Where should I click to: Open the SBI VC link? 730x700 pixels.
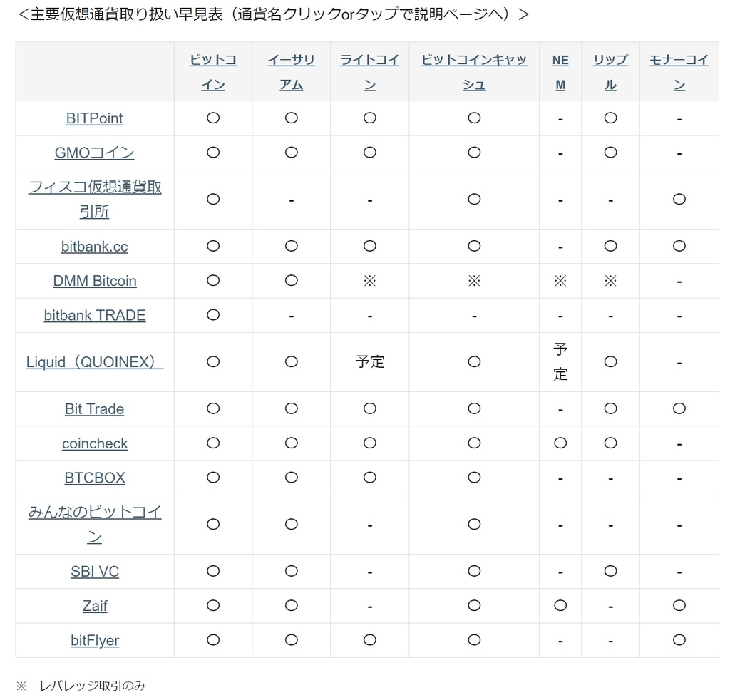click(95, 571)
